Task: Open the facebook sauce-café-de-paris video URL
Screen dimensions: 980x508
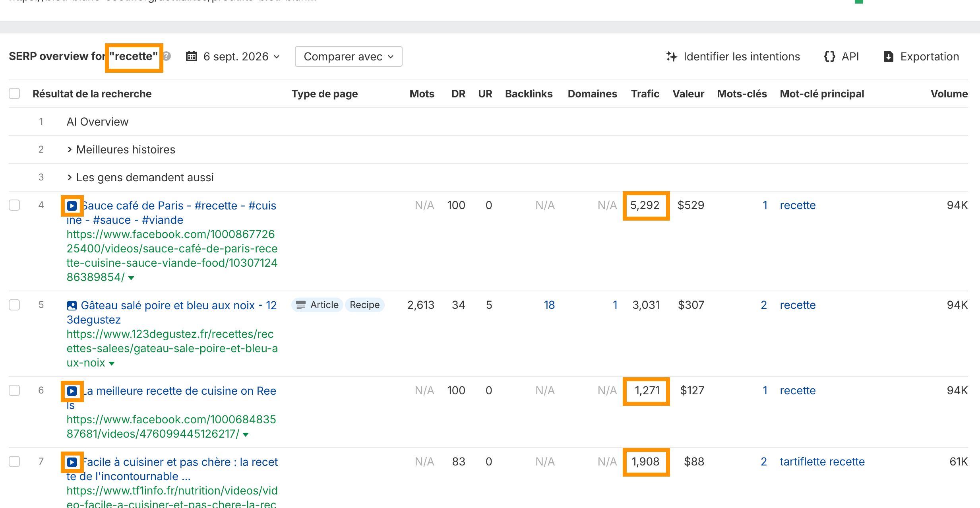Action: (x=172, y=256)
